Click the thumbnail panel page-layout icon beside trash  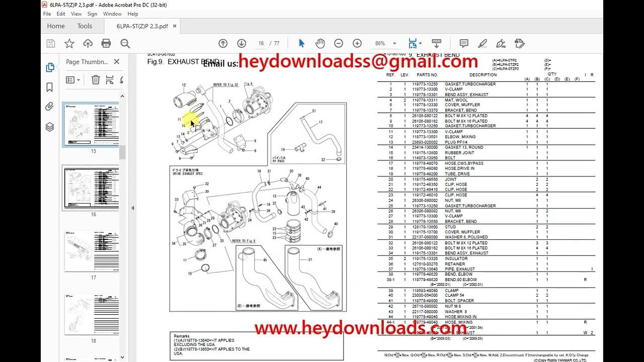pyautogui.click(x=109, y=79)
